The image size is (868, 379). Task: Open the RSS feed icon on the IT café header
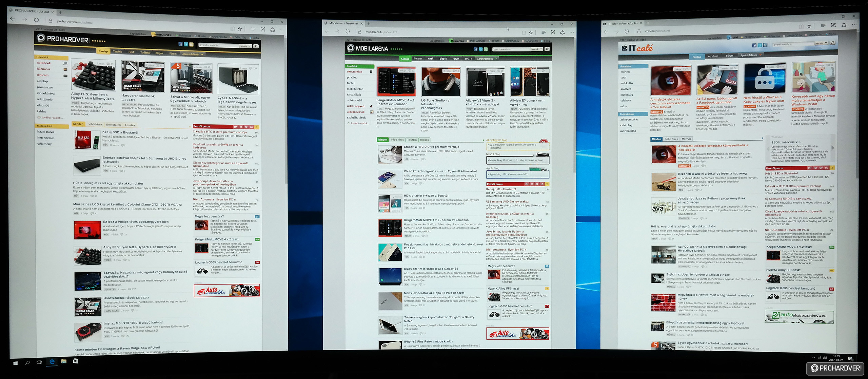(x=766, y=45)
